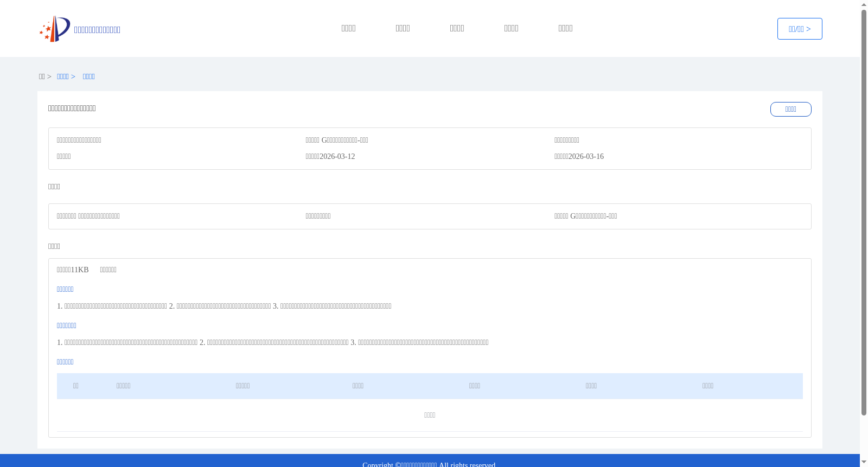Click the scroll-down arrow of the page scrollbar
Image resolution: width=868 pixels, height=467 pixels.
[864, 463]
